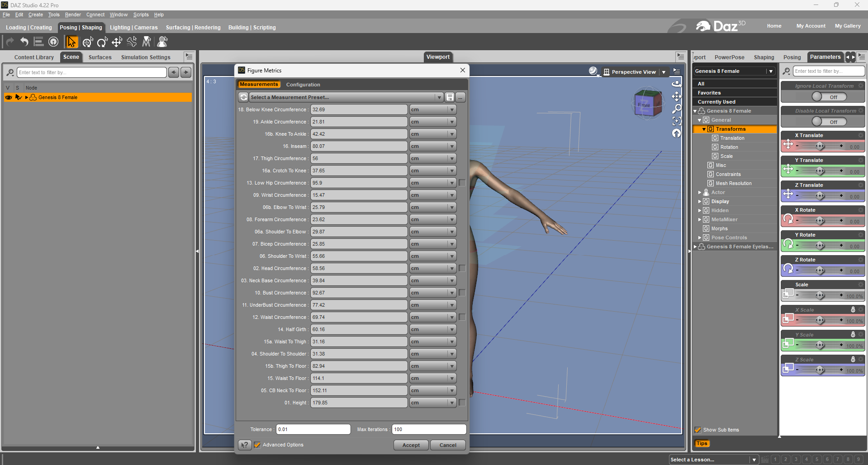
Task: Switch the Disable Local Transform toggle
Action: point(829,122)
